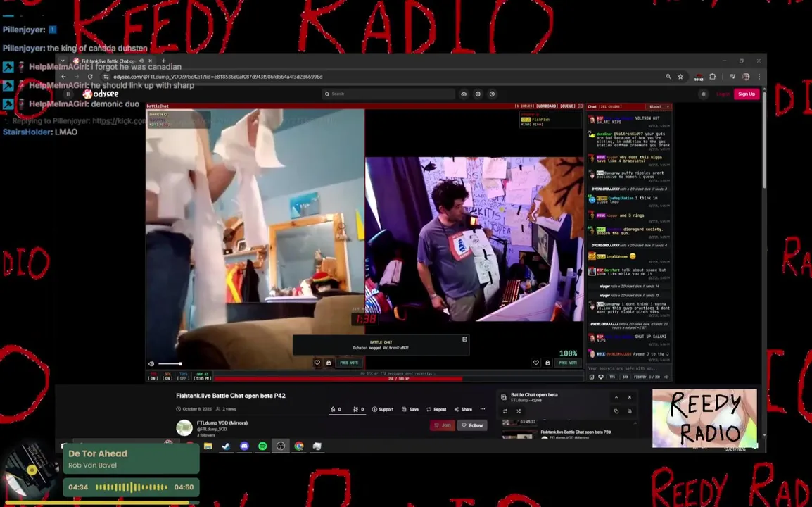Toggle the stream volume speaker icon

151,364
